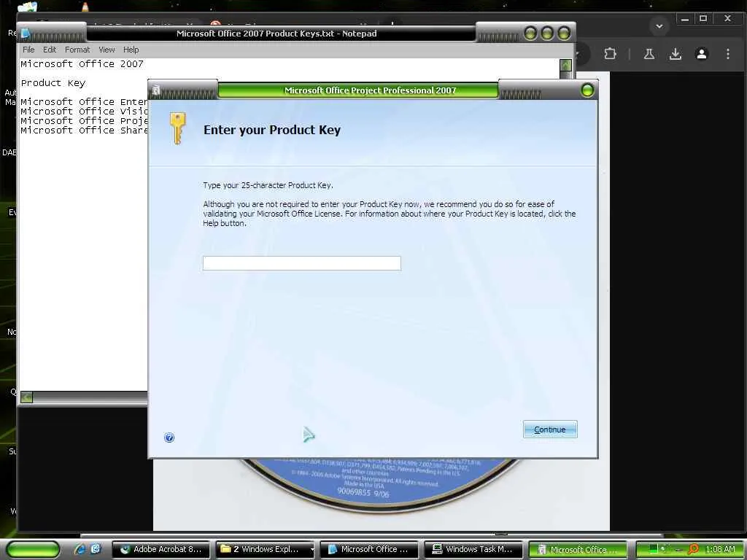Close the Notepad window
This screenshot has width=747, height=560.
click(564, 33)
